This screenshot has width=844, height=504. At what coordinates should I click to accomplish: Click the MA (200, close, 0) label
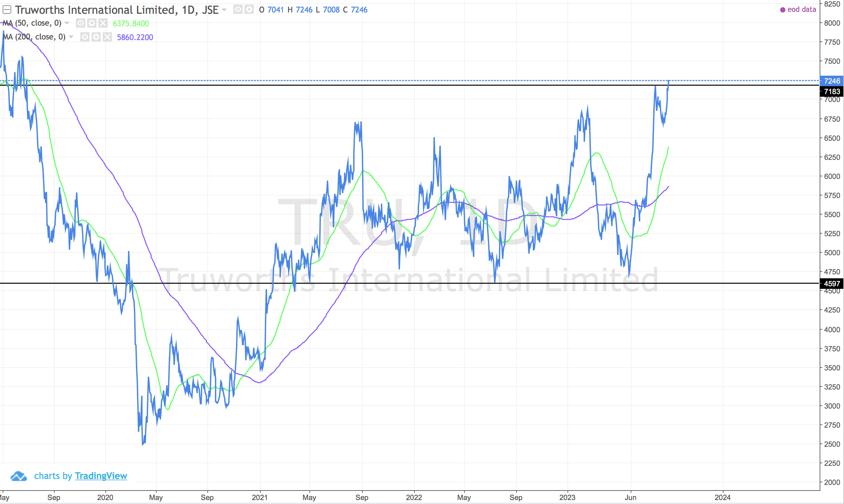click(34, 37)
